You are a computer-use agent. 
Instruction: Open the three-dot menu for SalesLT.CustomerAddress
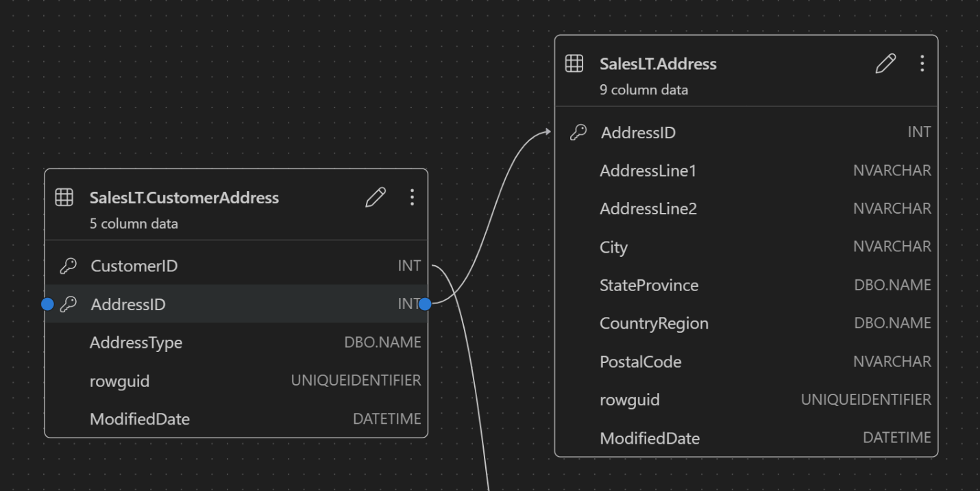pyautogui.click(x=412, y=197)
